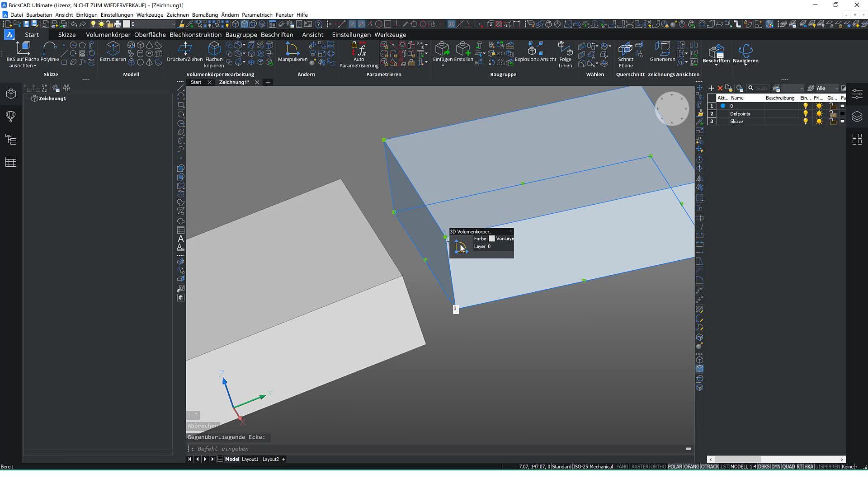Screen dimensions: 868x488
Task: Switch to the Layout1 tab
Action: click(250, 459)
